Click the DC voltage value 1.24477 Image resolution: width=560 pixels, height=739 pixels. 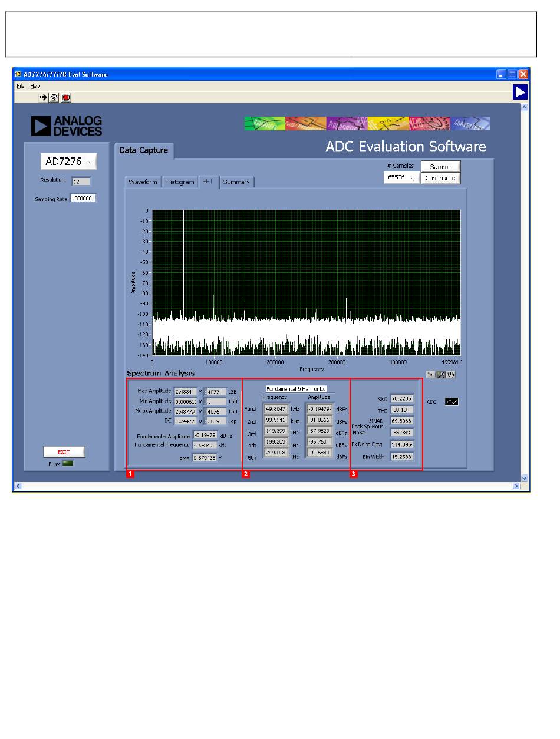185,421
